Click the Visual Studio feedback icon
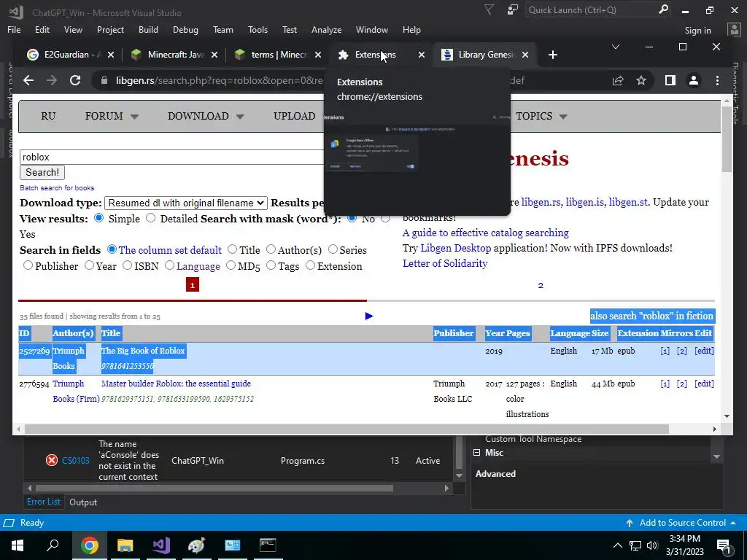The height and width of the screenshot is (560, 747). click(x=513, y=9)
